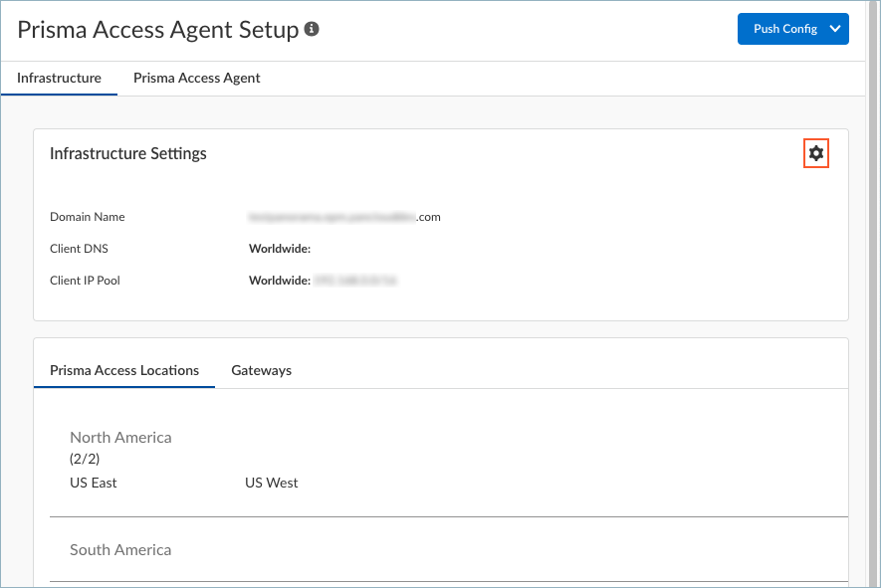Viewport: 881px width, 588px height.
Task: Switch to the Infrastructure tab
Action: (x=59, y=78)
